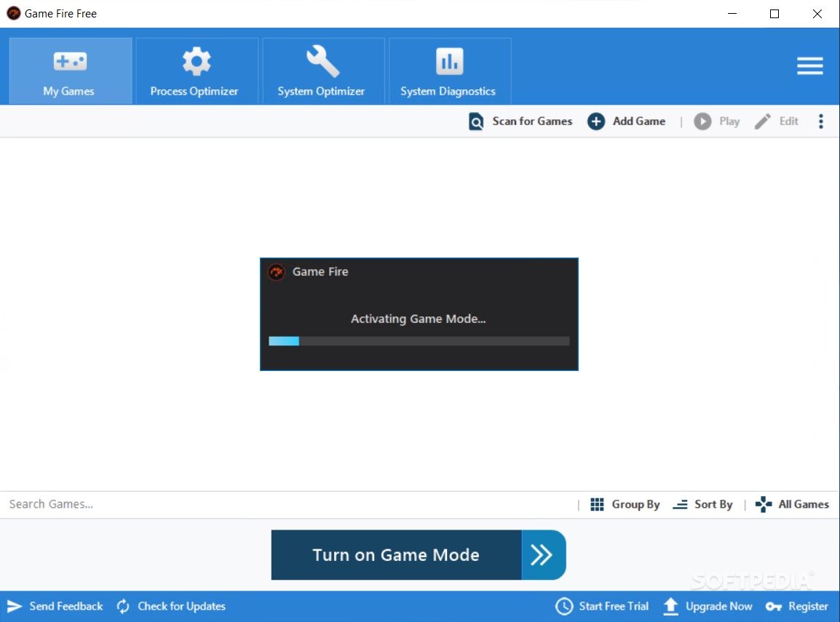Click the Sort By lines icon
The width and height of the screenshot is (840, 622).
(x=680, y=504)
